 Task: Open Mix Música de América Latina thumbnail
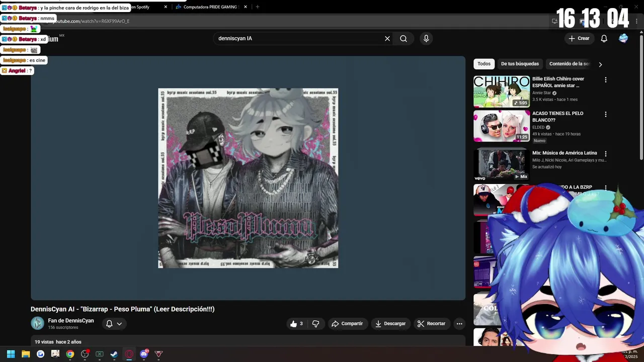[x=502, y=164]
